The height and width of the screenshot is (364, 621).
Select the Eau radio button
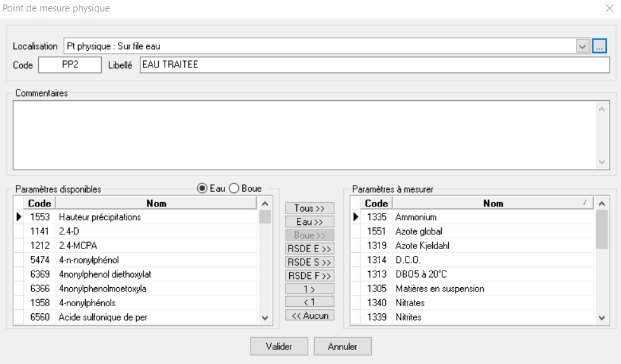tap(202, 189)
